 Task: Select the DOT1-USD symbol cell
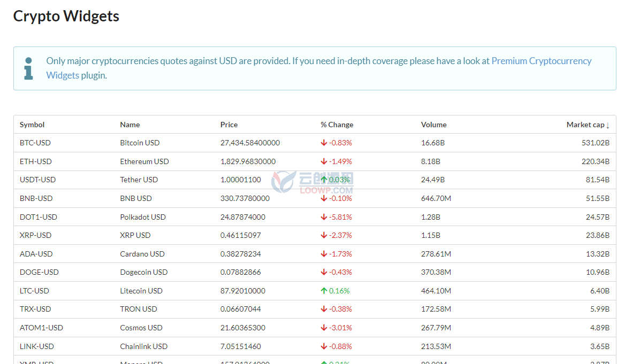39,217
